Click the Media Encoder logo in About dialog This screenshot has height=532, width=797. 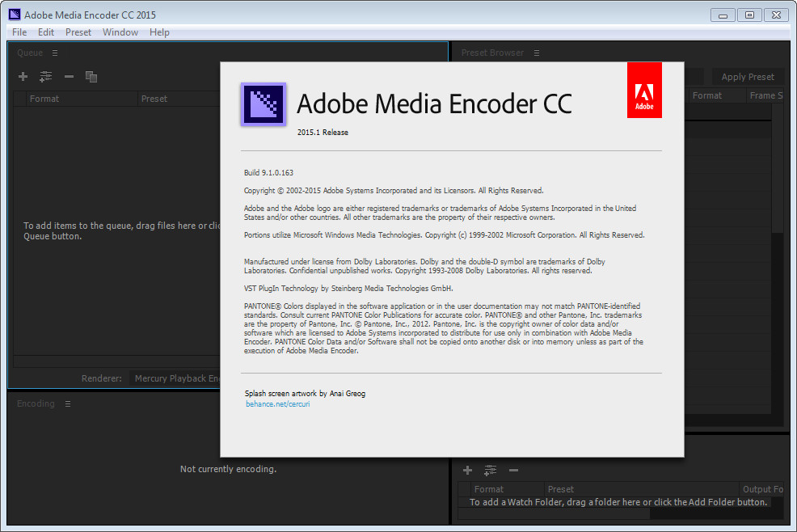coord(264,103)
